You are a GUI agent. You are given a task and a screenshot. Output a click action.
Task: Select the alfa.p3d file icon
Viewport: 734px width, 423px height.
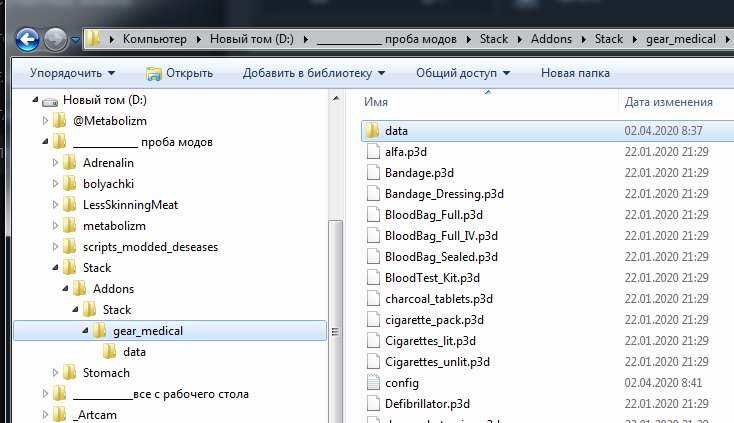point(373,152)
